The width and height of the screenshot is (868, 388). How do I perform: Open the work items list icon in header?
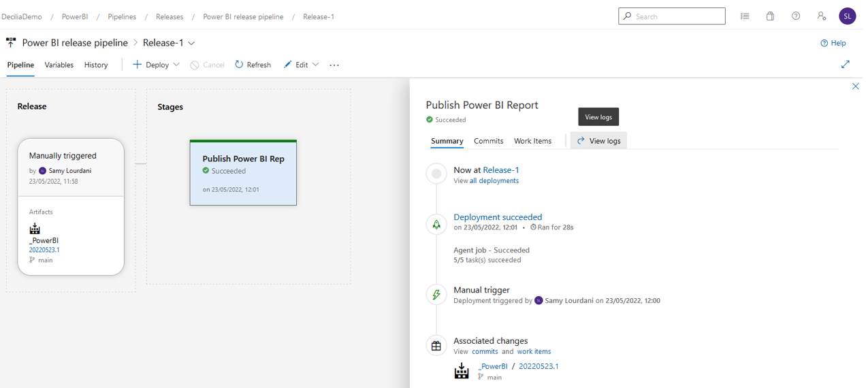coord(745,16)
